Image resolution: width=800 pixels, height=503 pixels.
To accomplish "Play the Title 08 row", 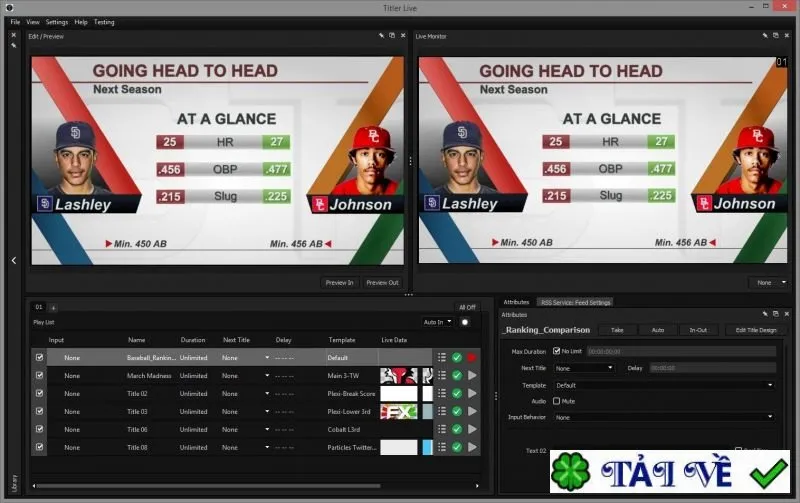I will pyautogui.click(x=472, y=447).
